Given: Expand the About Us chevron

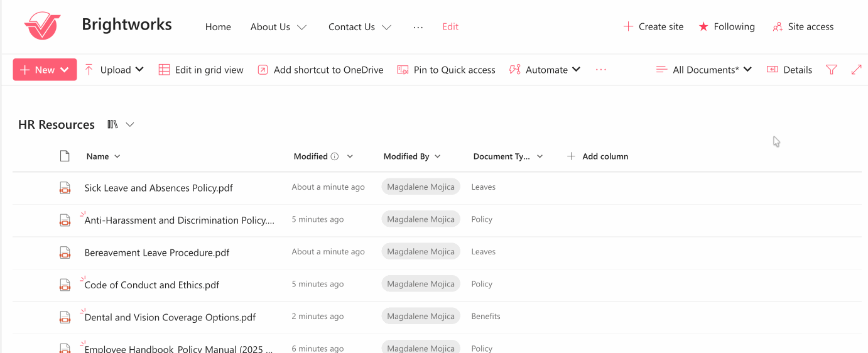Looking at the screenshot, I should [x=301, y=27].
